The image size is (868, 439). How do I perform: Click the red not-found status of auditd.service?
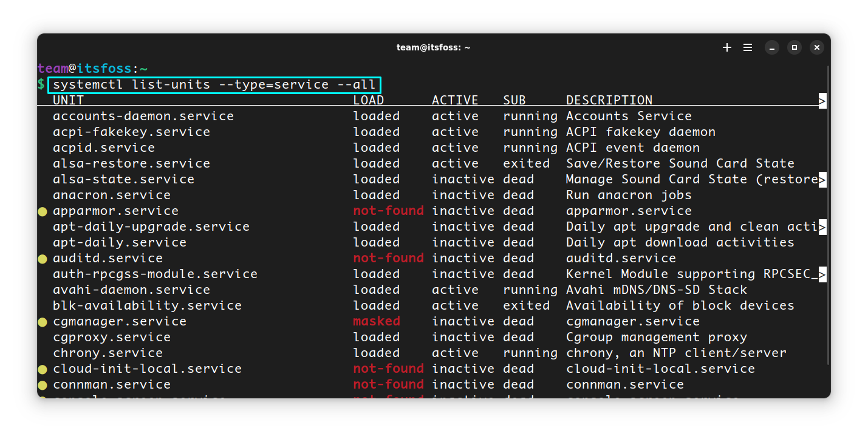coord(388,258)
